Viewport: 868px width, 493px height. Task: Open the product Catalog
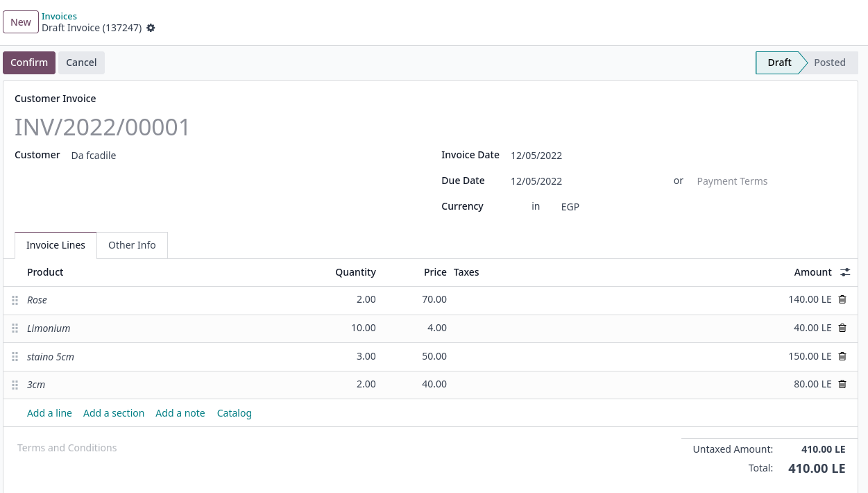pos(235,413)
